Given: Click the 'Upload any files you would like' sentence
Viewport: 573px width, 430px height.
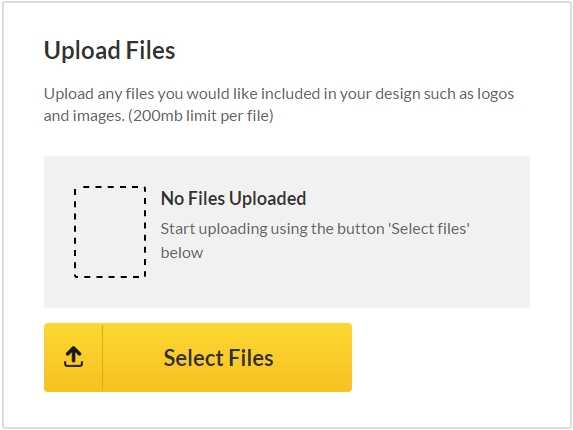Looking at the screenshot, I should pos(151,94).
